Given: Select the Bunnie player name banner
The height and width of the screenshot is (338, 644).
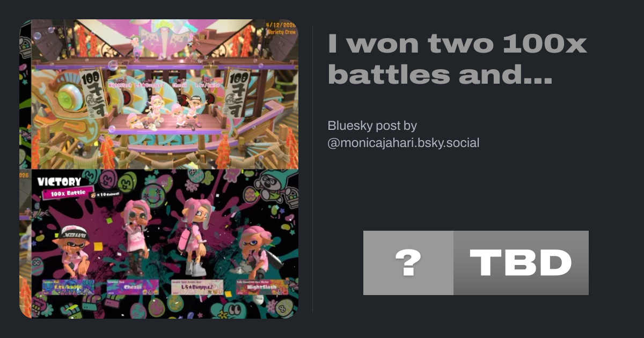Looking at the screenshot, I should (x=197, y=287).
